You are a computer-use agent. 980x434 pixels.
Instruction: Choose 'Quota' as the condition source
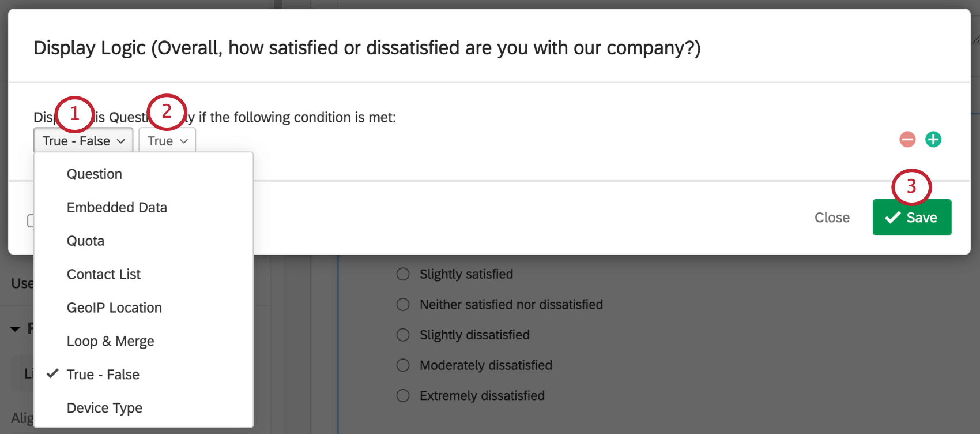(85, 241)
